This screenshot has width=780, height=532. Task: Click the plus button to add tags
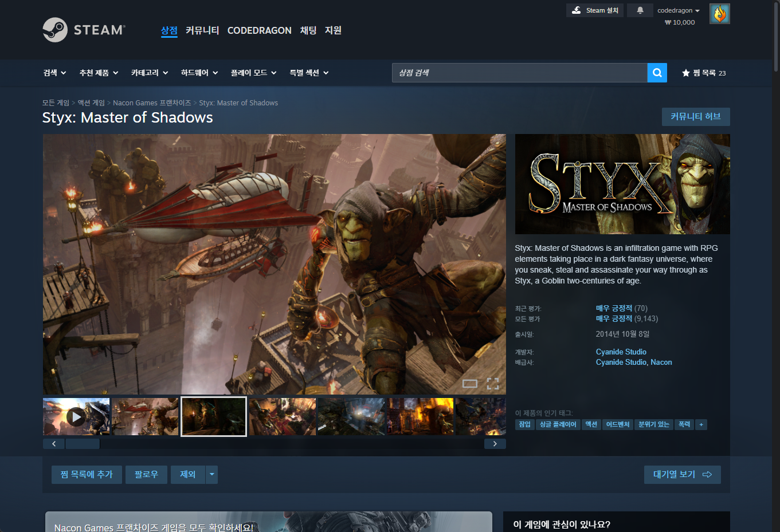point(701,424)
